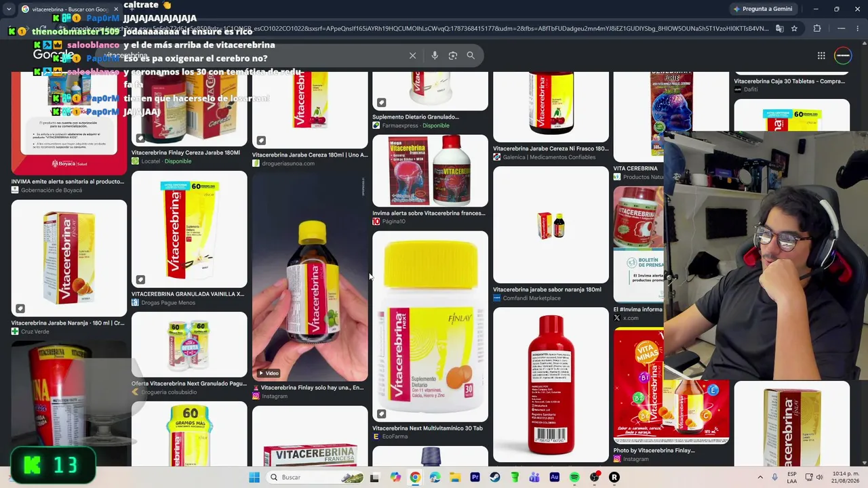The height and width of the screenshot is (488, 868).
Task: Change the ESP LAA keyboard language
Action: 792,477
